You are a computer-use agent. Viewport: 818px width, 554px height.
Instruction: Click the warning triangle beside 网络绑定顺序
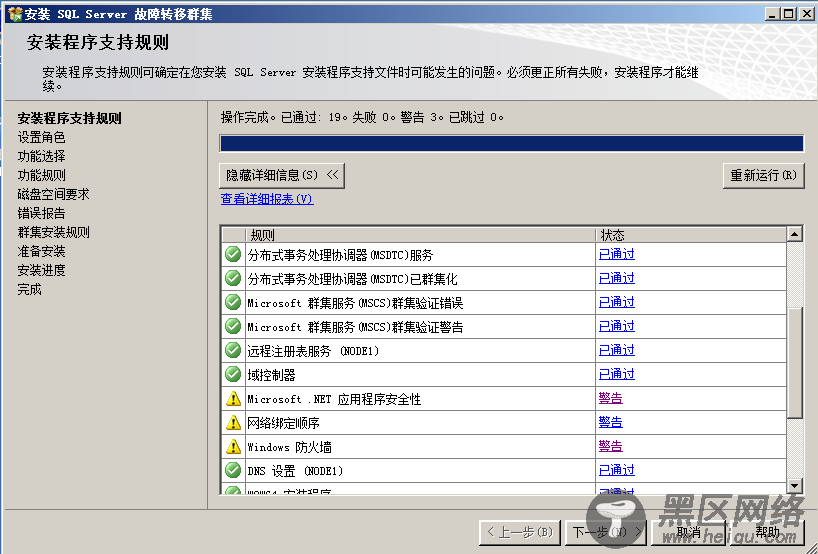pos(233,423)
